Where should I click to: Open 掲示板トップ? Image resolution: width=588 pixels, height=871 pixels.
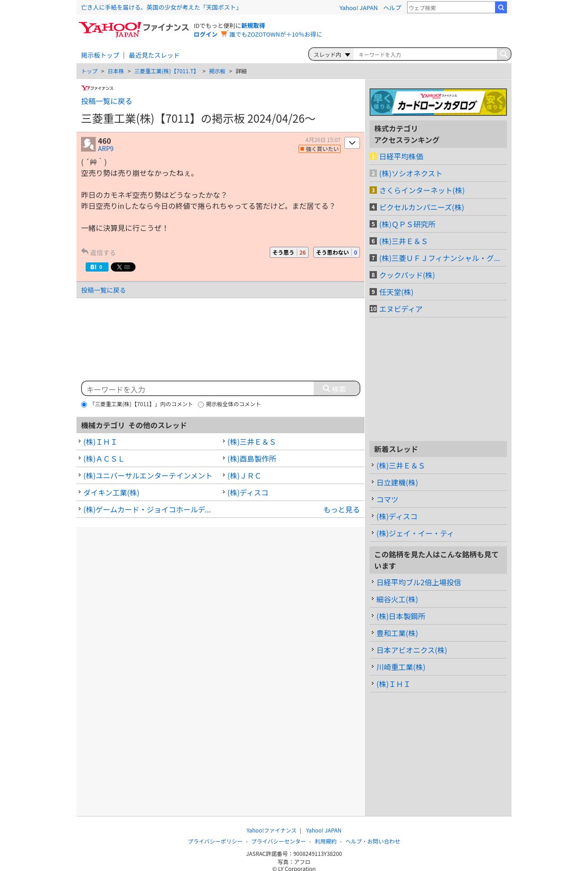click(100, 55)
